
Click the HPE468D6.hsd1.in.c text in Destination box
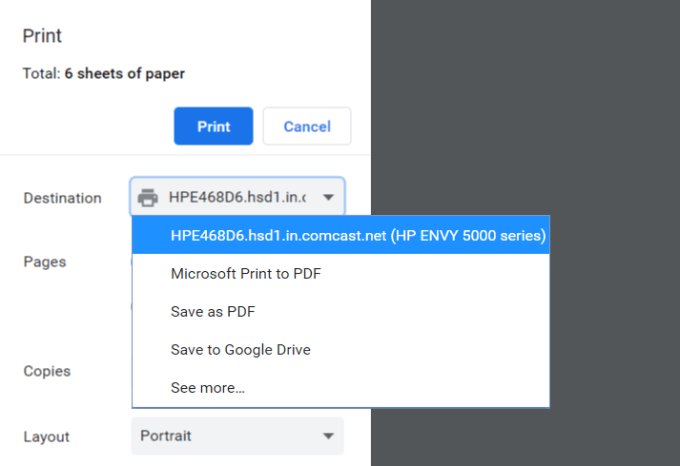tap(238, 198)
